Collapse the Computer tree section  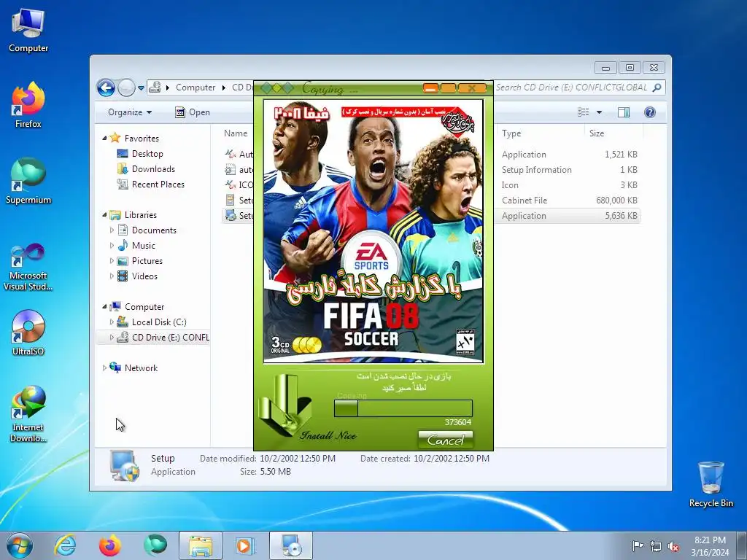click(104, 307)
